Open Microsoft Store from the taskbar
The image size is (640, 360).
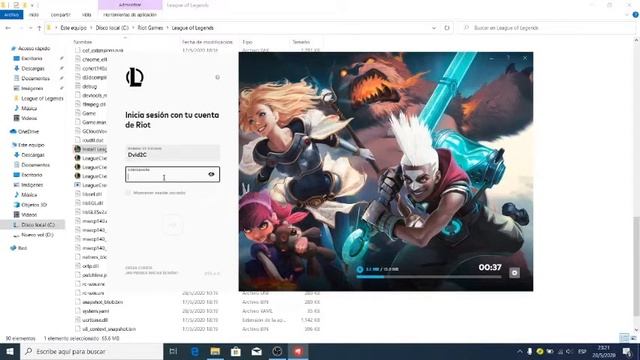coord(236,351)
